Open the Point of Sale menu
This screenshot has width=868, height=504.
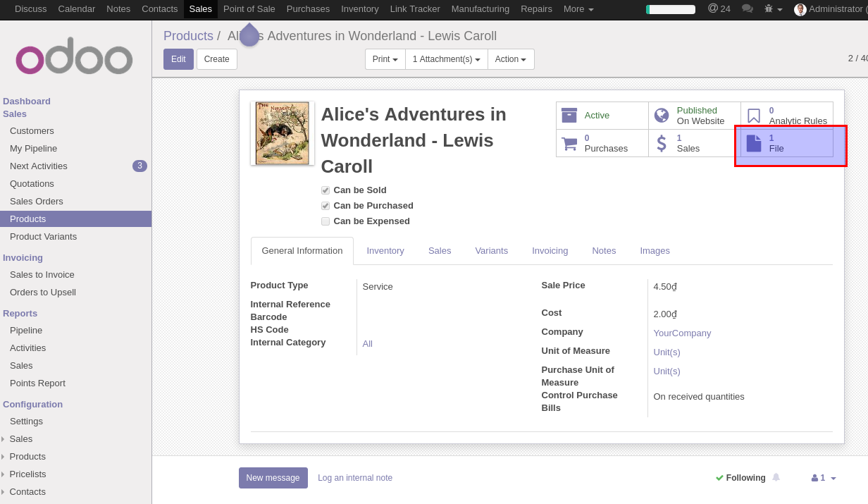point(249,9)
